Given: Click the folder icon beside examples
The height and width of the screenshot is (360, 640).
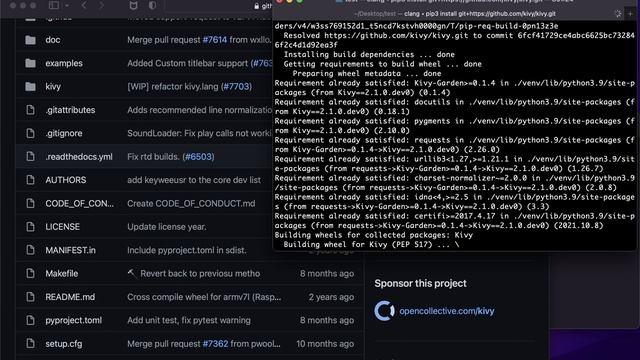Looking at the screenshot, I should coord(31,63).
